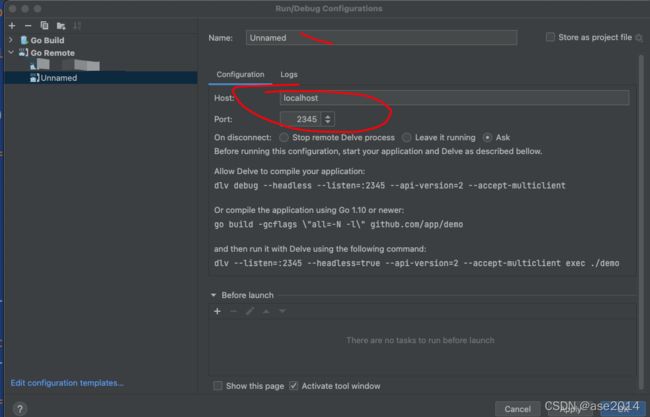This screenshot has width=650, height=417.
Task: Collapse the Before launch section
Action: pos(213,295)
